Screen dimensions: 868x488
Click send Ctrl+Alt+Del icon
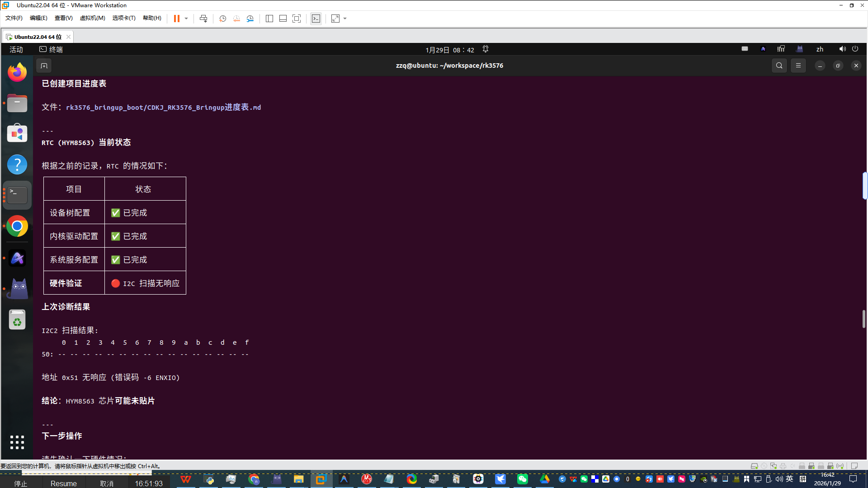click(x=203, y=19)
